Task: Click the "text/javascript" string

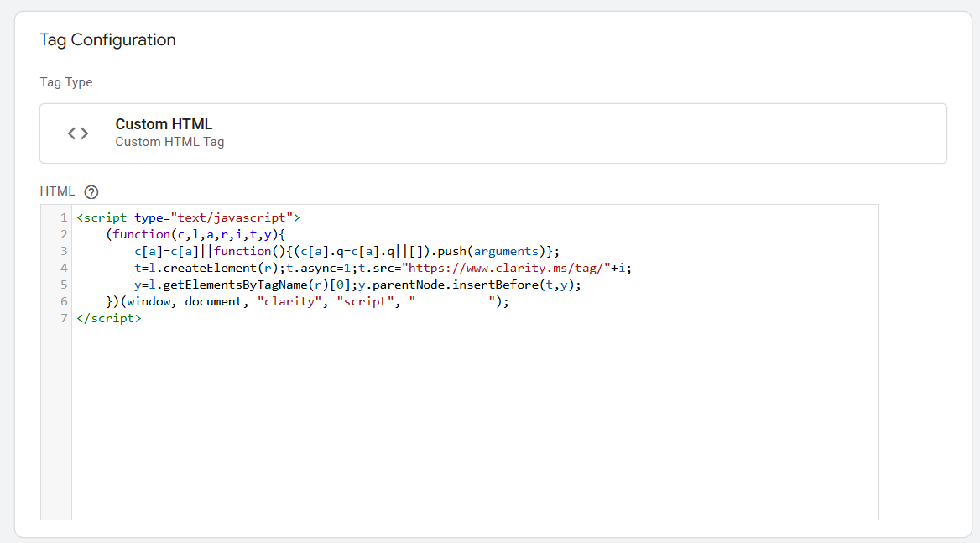Action: pos(232,217)
